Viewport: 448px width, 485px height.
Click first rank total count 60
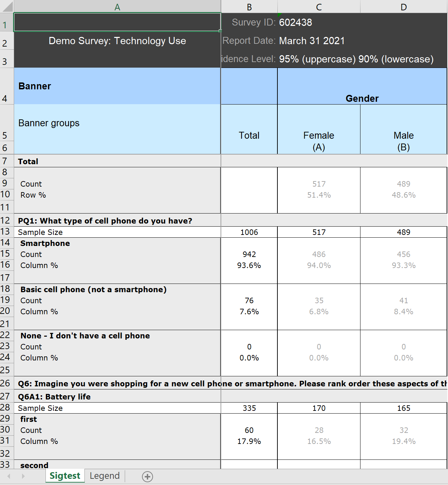[249, 430]
